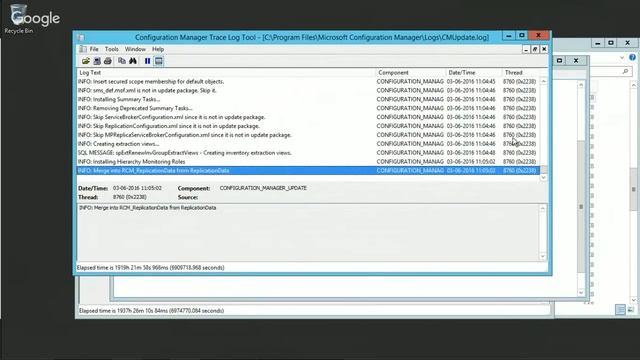Select row 'sms_def.mof.xml is not in update package'
This screenshot has width=640, height=360.
pyautogui.click(x=308, y=91)
